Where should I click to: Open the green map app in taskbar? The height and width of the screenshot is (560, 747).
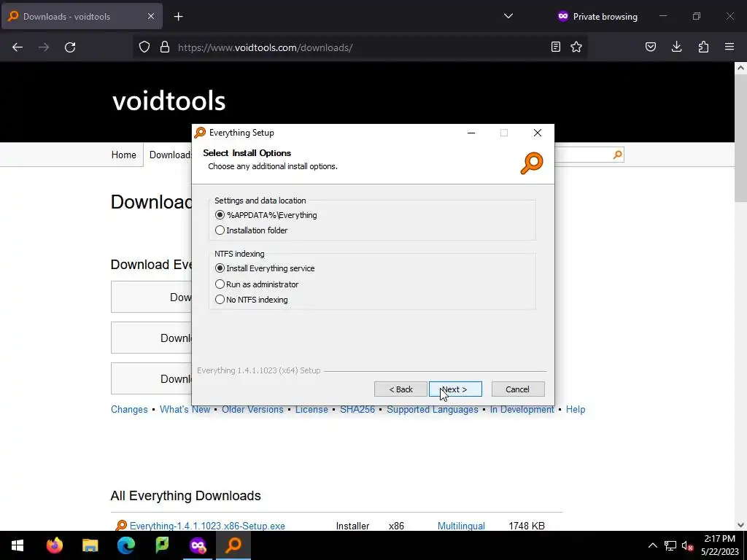pyautogui.click(x=162, y=545)
